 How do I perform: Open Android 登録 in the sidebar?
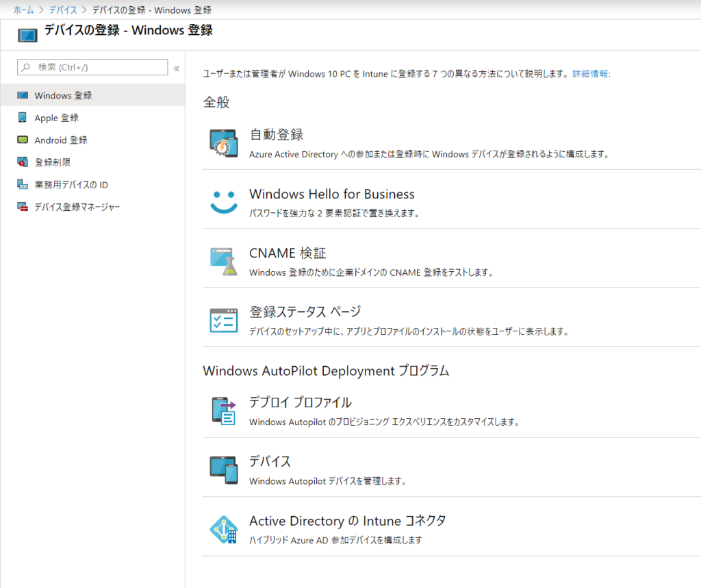click(x=92, y=140)
